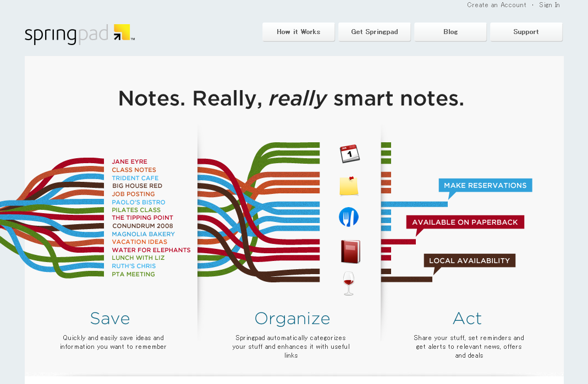The image size is (588, 384).
Task: Click THE TIPPING POINT label
Action: [x=142, y=218]
